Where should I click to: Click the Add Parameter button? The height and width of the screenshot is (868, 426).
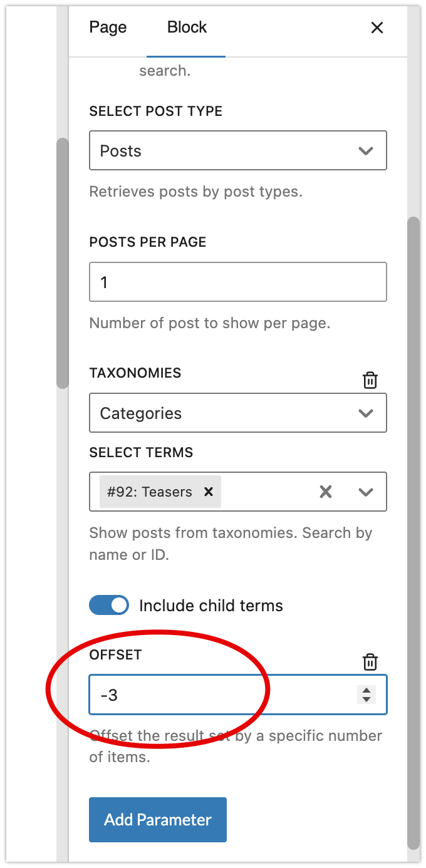pyautogui.click(x=158, y=819)
